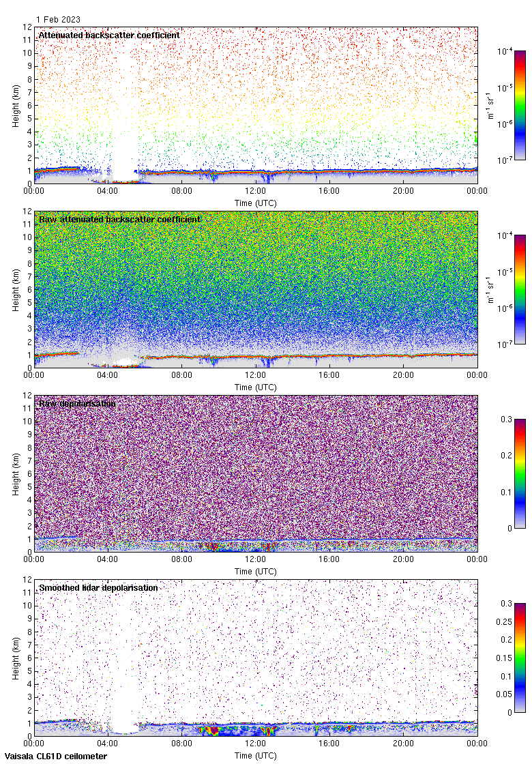Click "Height (km)" on the smoothed depolarisation plot
Viewport: 532px width, 764px height.
[16, 658]
